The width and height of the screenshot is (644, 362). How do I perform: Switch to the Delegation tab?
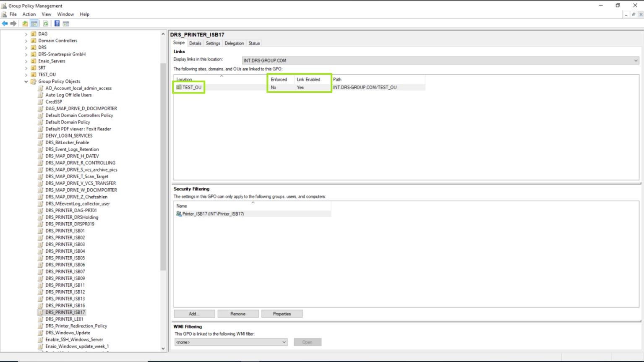click(234, 43)
